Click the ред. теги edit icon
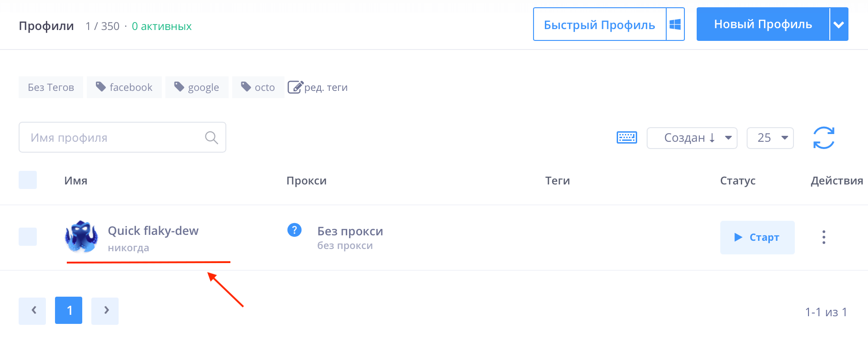This screenshot has width=868, height=338. [295, 87]
